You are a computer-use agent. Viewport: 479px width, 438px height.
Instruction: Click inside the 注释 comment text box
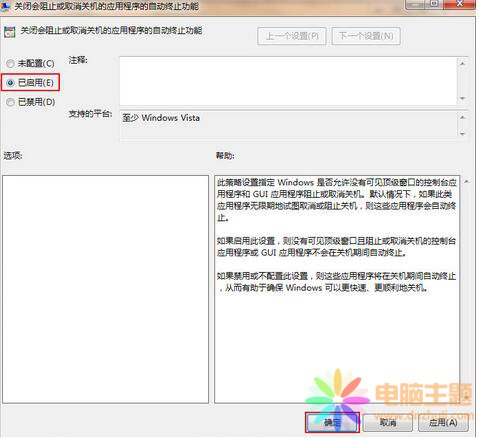[x=288, y=81]
